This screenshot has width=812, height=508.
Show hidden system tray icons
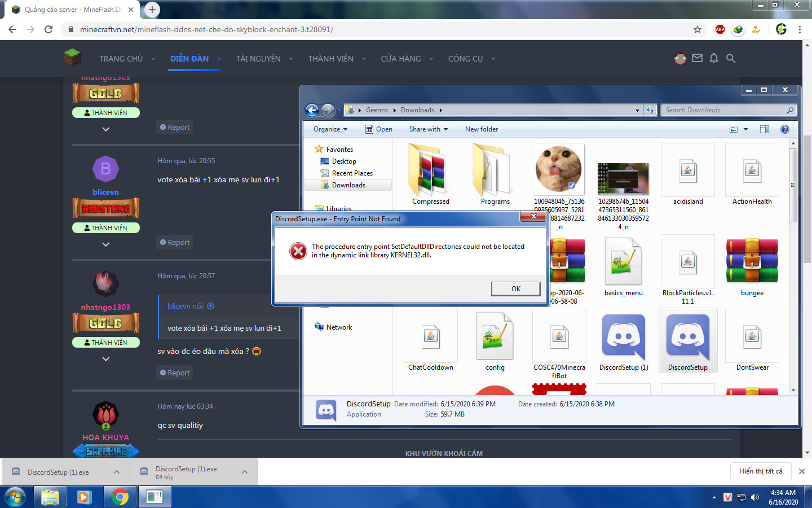click(714, 497)
